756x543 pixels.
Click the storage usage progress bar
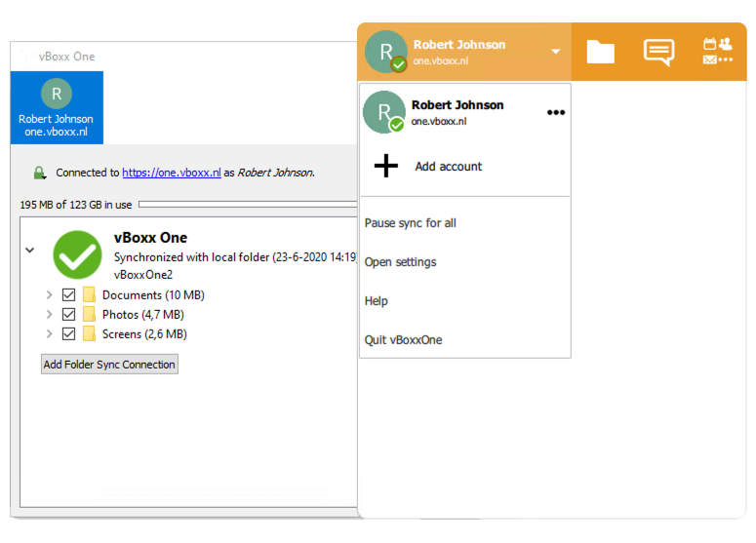click(x=248, y=205)
